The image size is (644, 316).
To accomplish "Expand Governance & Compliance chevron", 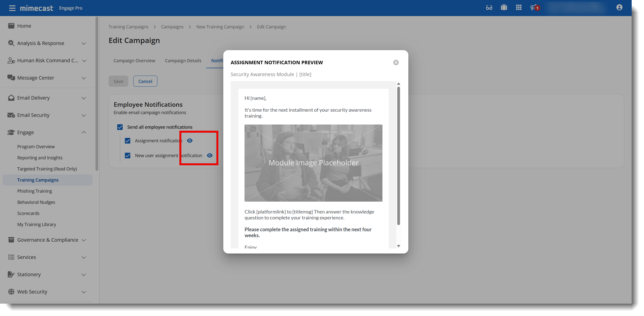I will [x=84, y=240].
